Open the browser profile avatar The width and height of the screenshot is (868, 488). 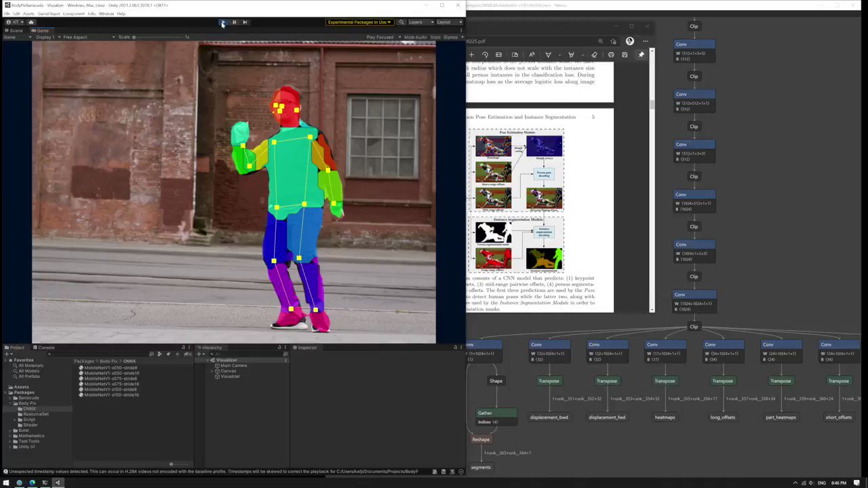[630, 41]
